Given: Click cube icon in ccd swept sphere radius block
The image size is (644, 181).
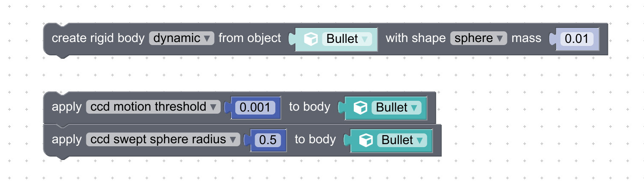Looking at the screenshot, I should coord(366,140).
